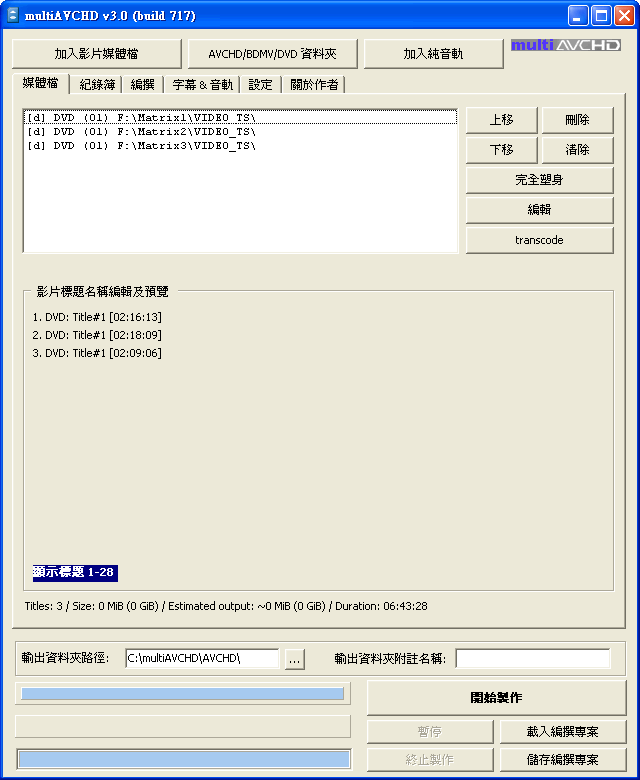The image size is (640, 780).
Task: Click the 載入編撰專案 button
Action: (x=562, y=732)
